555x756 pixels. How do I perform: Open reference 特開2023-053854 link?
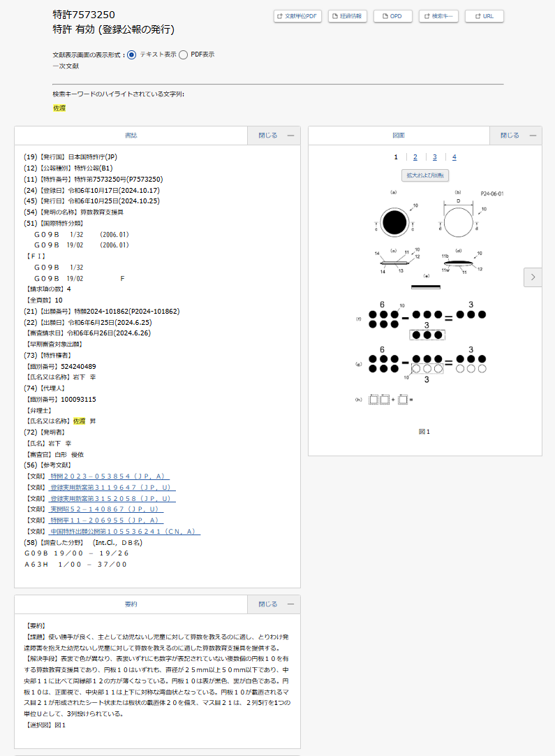(109, 476)
